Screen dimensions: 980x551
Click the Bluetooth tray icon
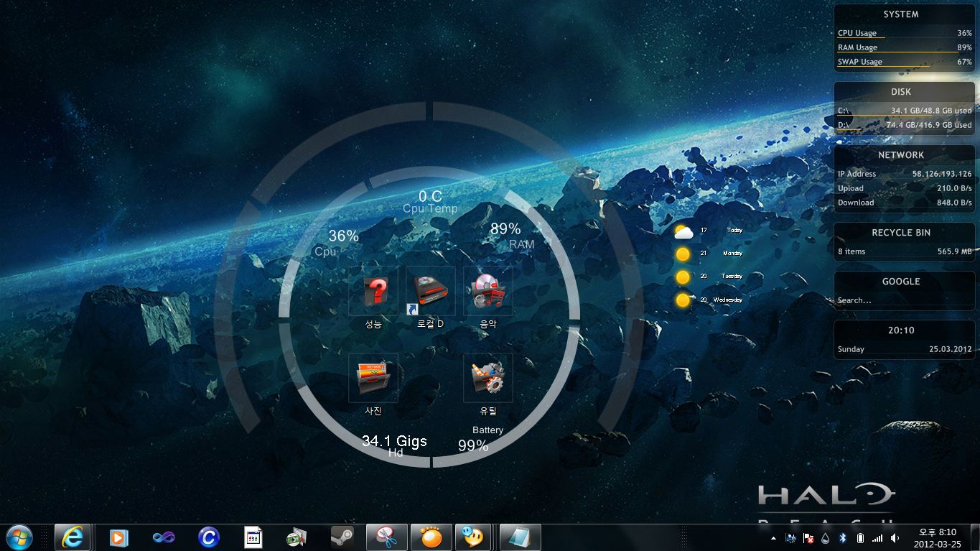[x=843, y=538]
